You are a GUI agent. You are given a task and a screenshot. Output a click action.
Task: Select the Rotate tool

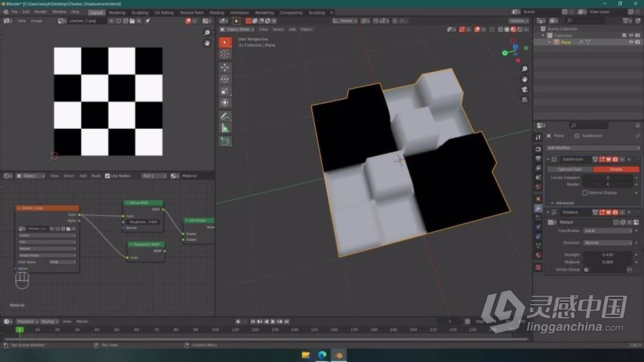click(225, 79)
